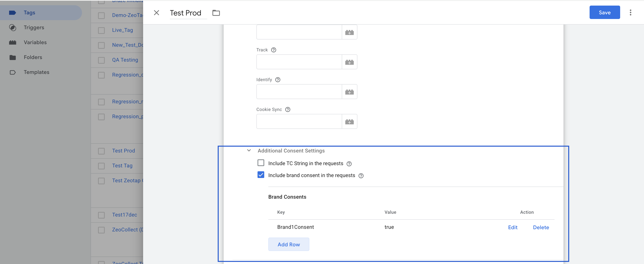Click Save to store the tag

(x=604, y=12)
